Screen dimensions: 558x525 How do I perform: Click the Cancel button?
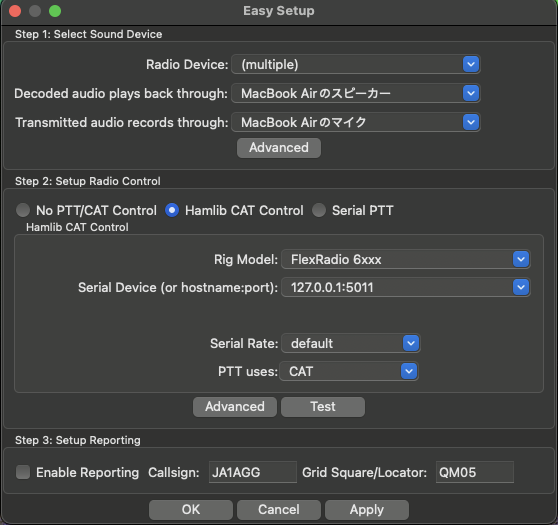point(279,510)
